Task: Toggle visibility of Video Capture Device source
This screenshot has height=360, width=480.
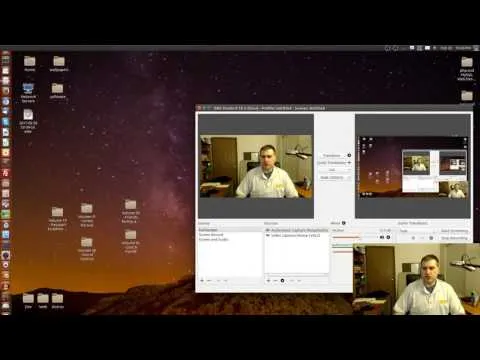Action: coord(268,235)
